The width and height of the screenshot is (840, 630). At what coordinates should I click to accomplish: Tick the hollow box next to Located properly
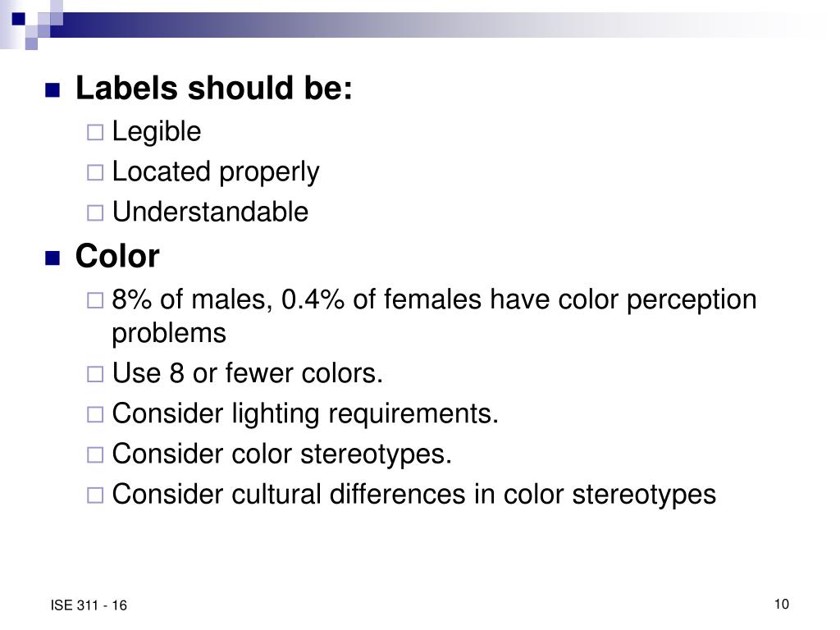(x=95, y=172)
